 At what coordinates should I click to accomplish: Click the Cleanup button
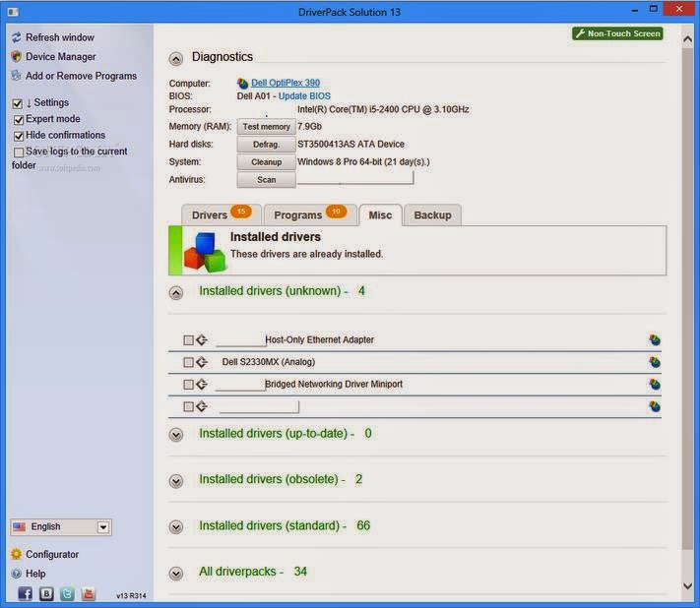click(x=266, y=162)
